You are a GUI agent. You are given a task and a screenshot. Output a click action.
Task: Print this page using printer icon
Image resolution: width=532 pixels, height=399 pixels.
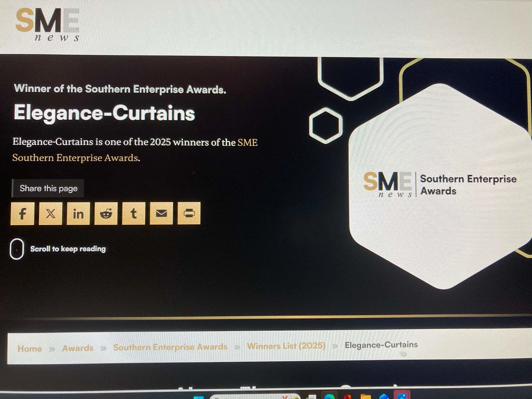point(189,213)
